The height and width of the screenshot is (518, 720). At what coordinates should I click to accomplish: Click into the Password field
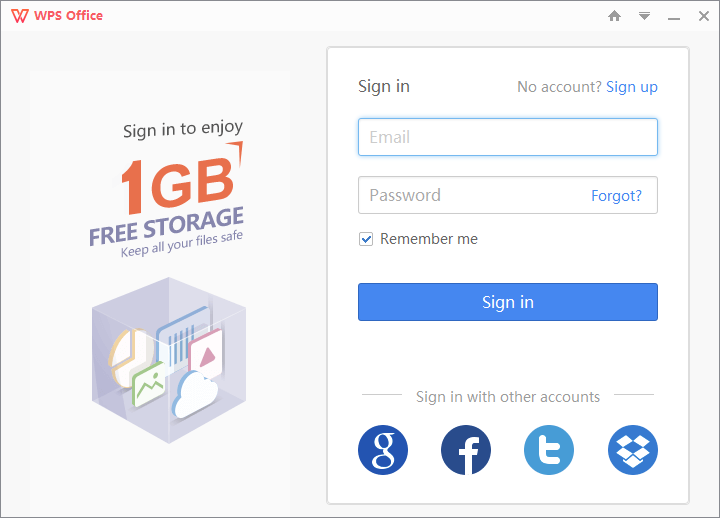point(470,195)
